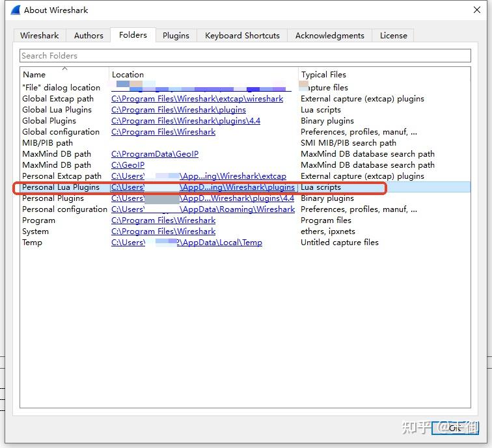Image resolution: width=492 pixels, height=448 pixels.
Task: Show the Keyboard Shortcuts tab
Action: coord(242,35)
